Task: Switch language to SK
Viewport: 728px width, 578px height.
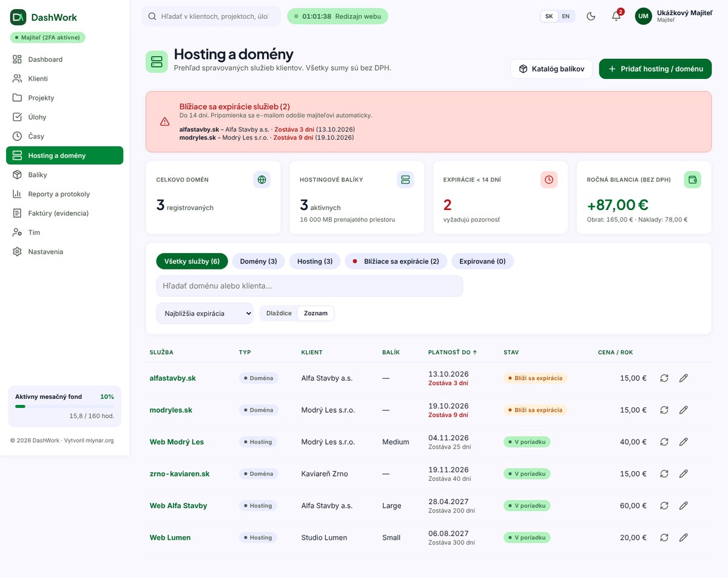Action: [x=549, y=16]
